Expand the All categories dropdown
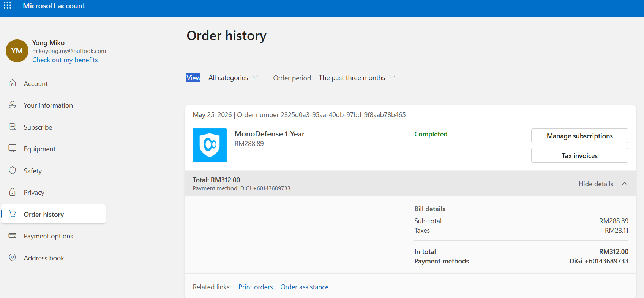This screenshot has height=298, width=644. [x=233, y=78]
